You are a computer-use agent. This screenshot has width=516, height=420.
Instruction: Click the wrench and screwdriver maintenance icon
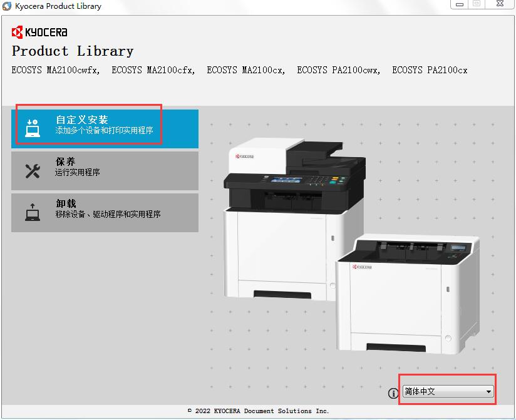pyautogui.click(x=33, y=170)
